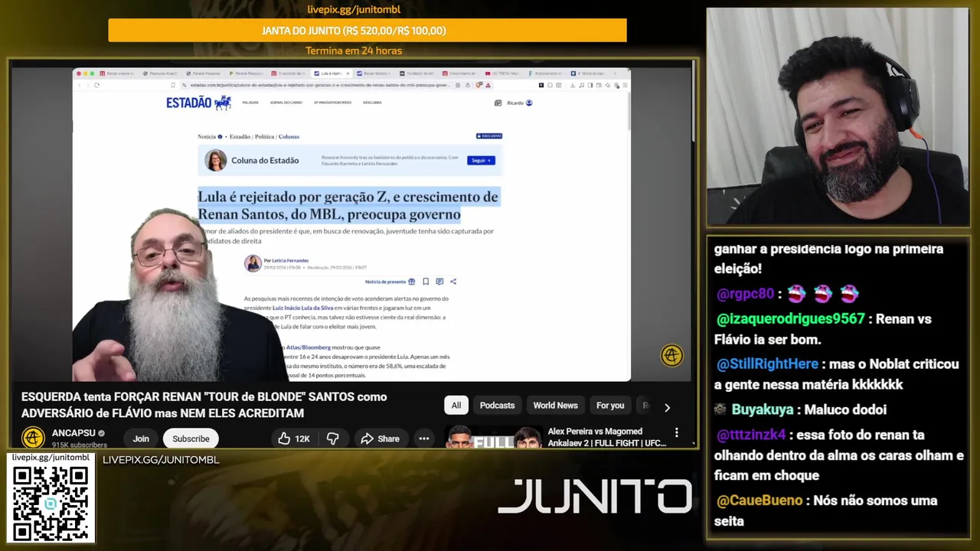
Task: Click Leticia Fernandes author avatar
Action: 253,264
